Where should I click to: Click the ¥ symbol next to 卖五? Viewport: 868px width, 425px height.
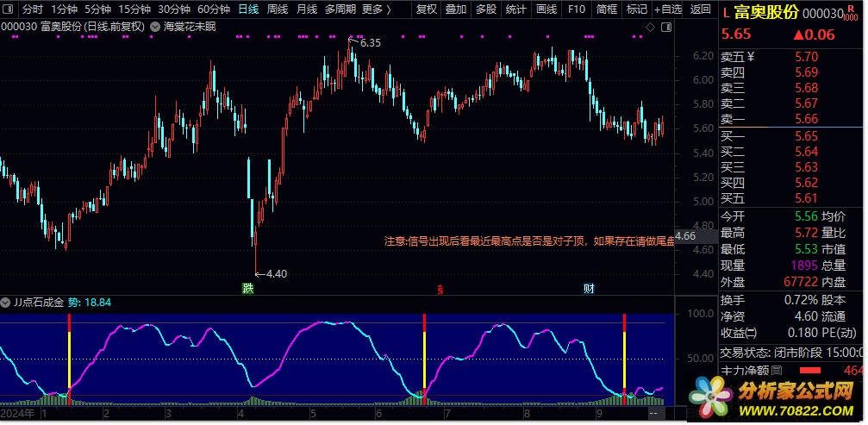750,58
